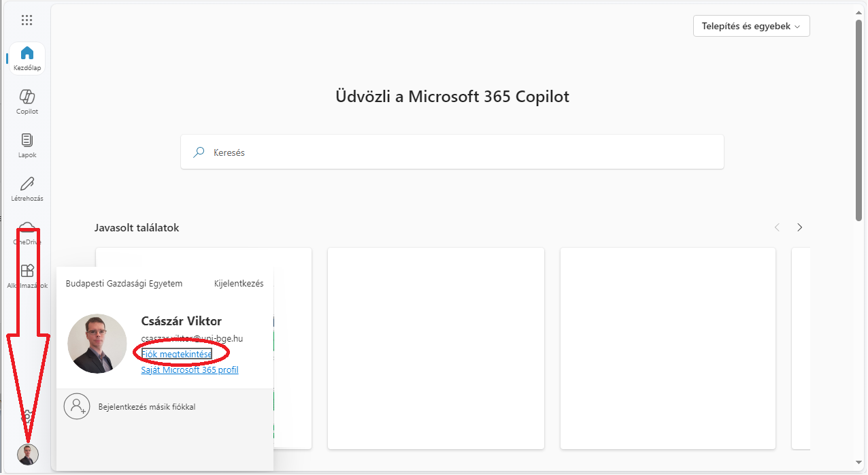This screenshot has width=868, height=475.
Task: Click the magnifier icon in search box
Action: [x=199, y=152]
